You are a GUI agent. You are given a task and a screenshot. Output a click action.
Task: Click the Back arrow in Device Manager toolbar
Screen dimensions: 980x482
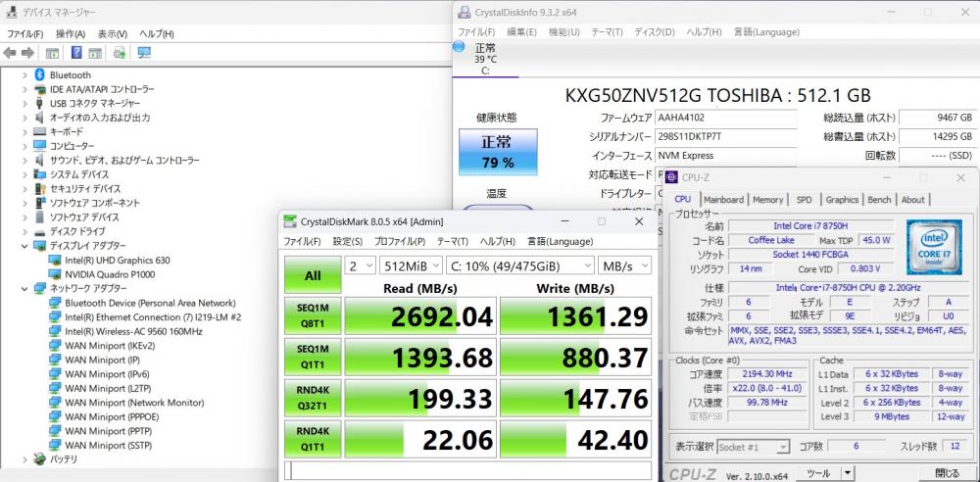click(x=10, y=53)
